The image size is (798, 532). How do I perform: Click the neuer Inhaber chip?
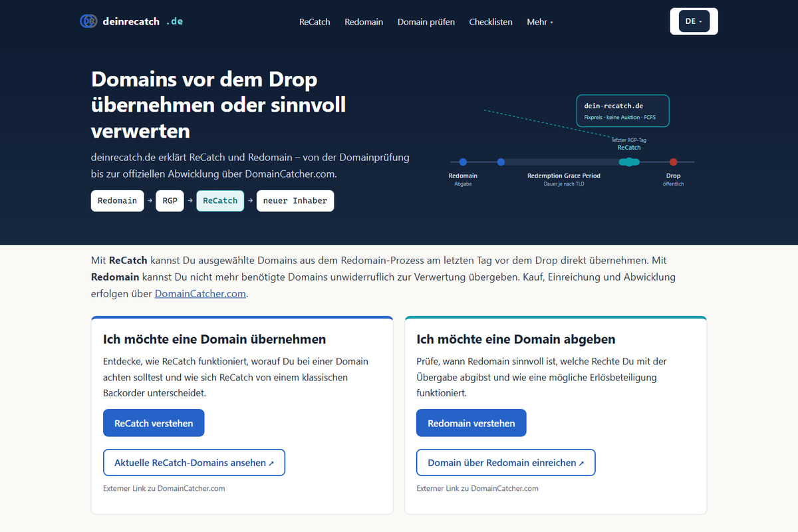coord(295,201)
